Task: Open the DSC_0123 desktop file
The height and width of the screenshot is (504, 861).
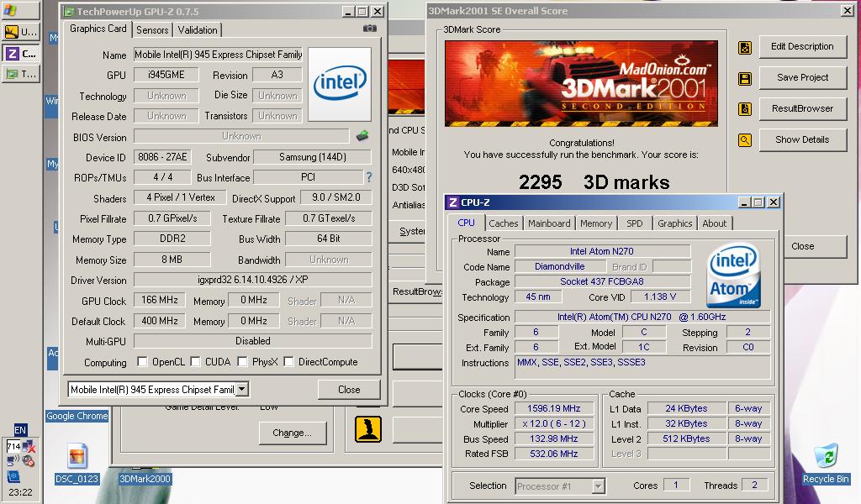Action: (77, 464)
